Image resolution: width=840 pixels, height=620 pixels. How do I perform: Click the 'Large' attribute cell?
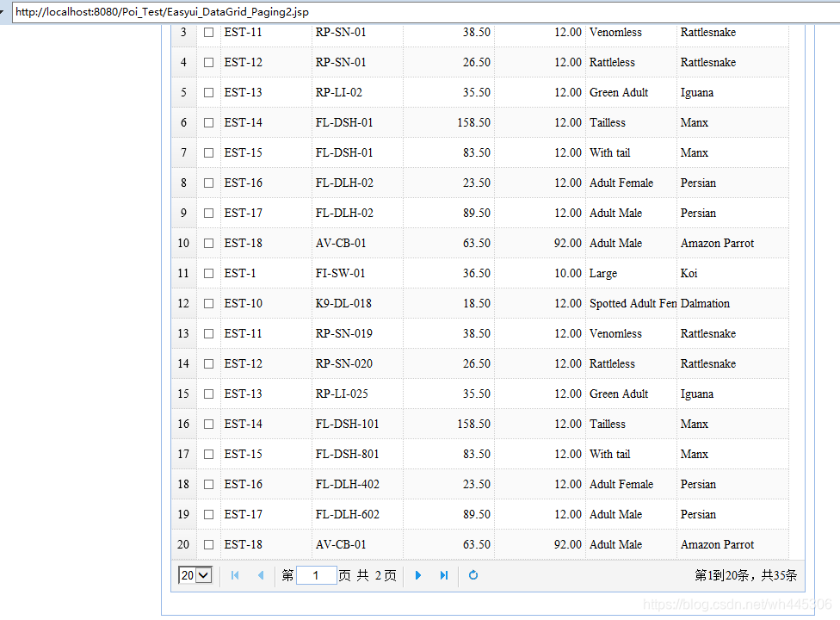632,273
